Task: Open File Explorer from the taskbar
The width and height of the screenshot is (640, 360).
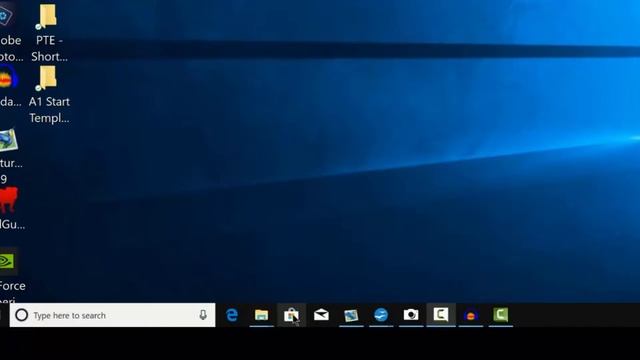Action: (262, 315)
